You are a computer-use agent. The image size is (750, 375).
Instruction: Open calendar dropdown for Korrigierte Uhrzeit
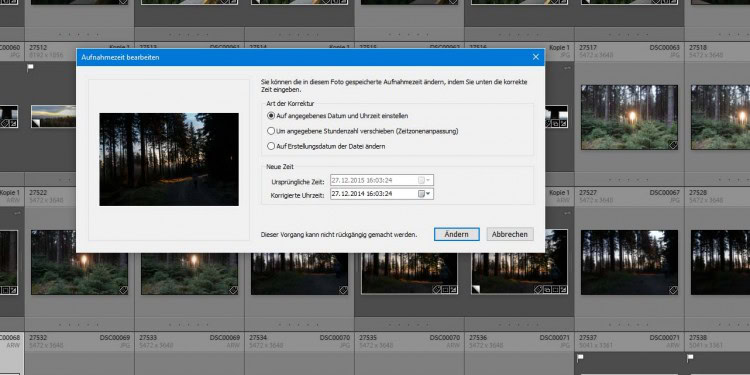coord(425,194)
